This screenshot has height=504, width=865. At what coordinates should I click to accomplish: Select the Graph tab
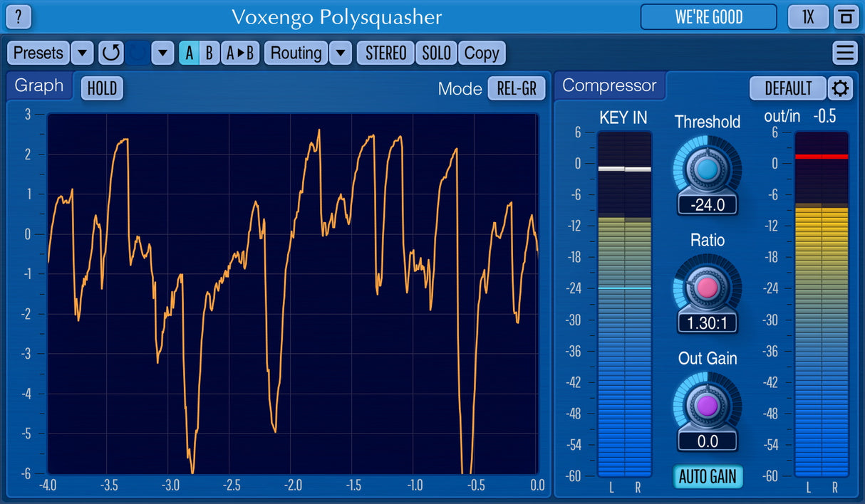point(39,86)
